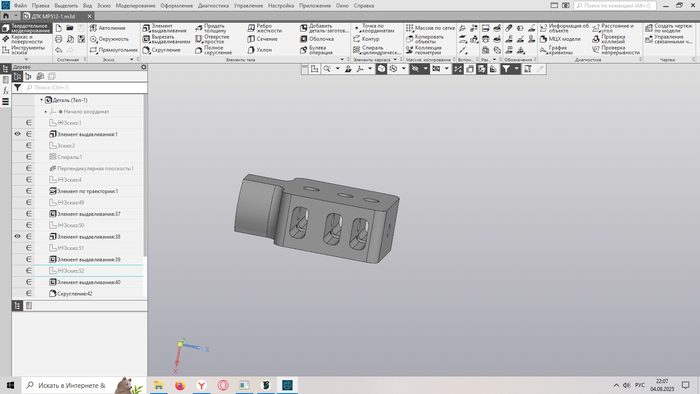Expand the Элементы каркаса panel dropdown
Screen dimensions: 700x394
point(395,59)
